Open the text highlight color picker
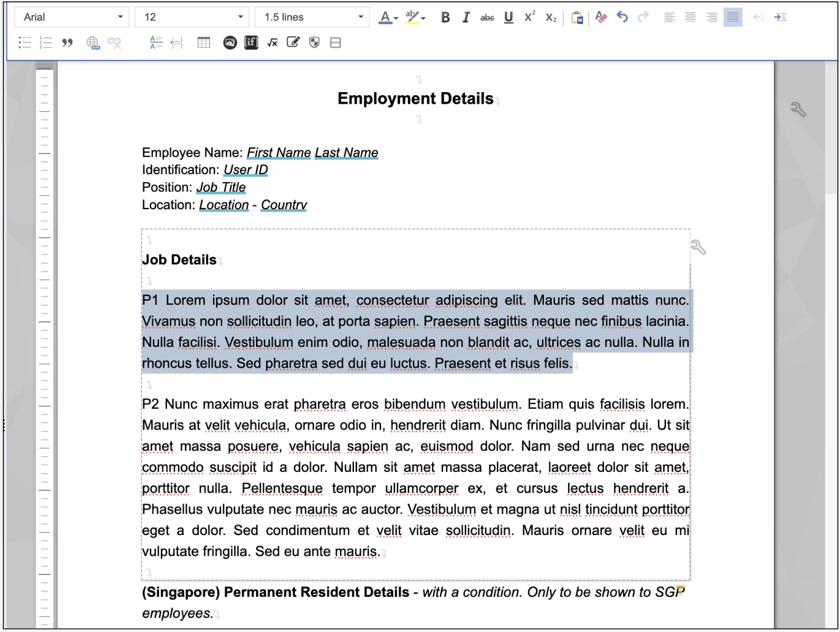The image size is (840, 632). point(415,18)
